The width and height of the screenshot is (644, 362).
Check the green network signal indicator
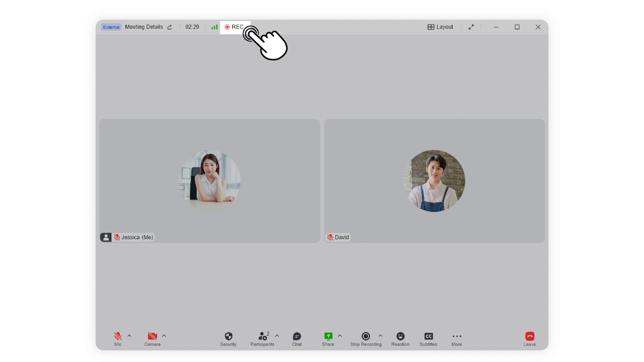(214, 27)
